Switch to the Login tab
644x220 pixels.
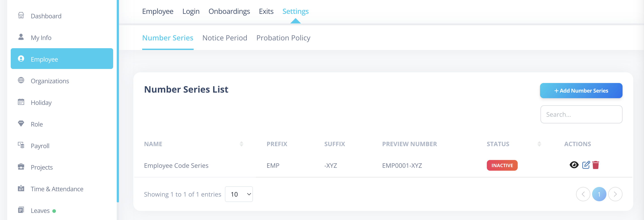point(191,11)
